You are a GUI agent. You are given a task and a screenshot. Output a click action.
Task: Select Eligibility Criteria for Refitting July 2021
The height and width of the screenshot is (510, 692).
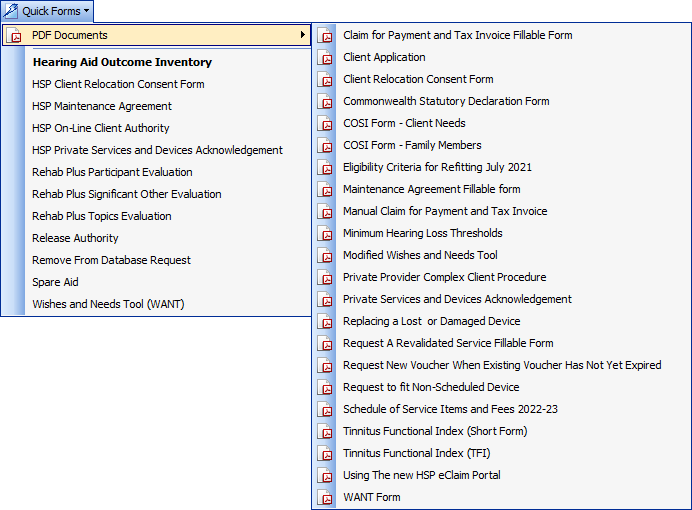(x=437, y=168)
